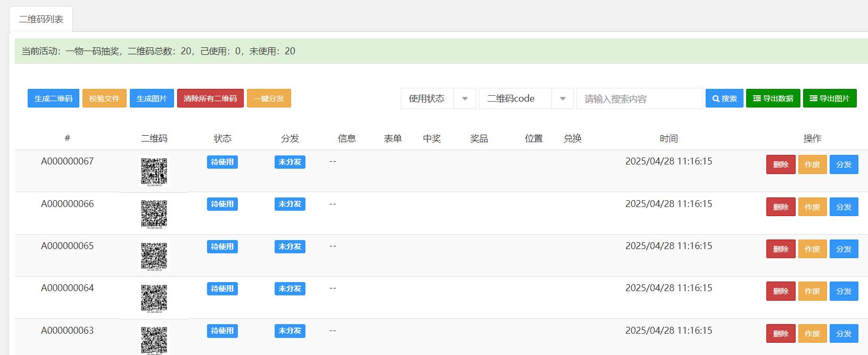
Task: Select the code text A000000067
Action: [x=68, y=161]
